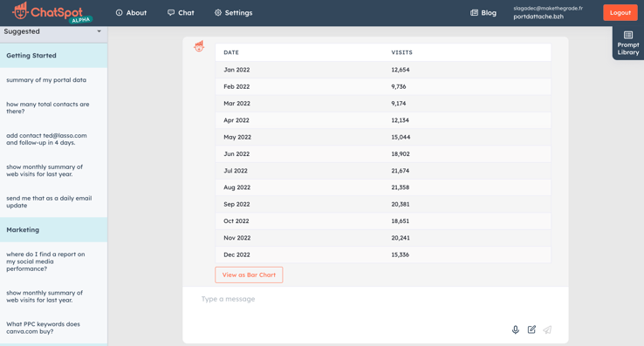Click the 'Jan 2022' date cell
The height and width of the screenshot is (346, 644).
coord(236,70)
